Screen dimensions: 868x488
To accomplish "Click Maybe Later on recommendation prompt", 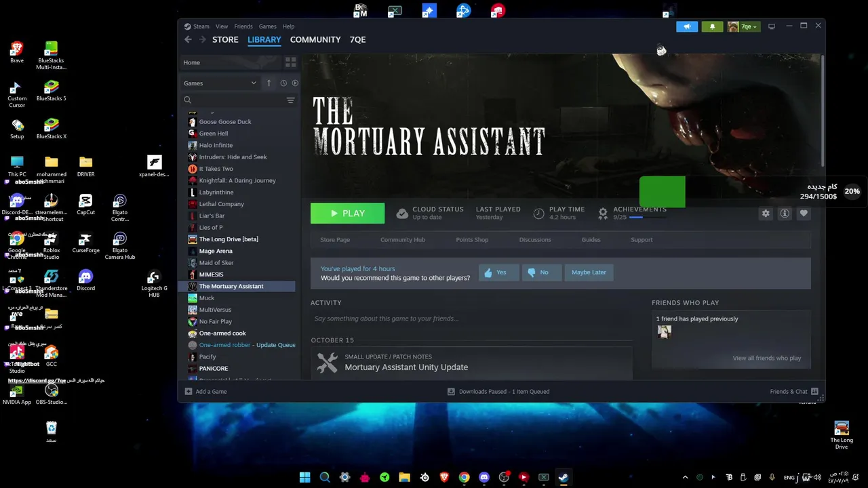I will click(x=589, y=272).
